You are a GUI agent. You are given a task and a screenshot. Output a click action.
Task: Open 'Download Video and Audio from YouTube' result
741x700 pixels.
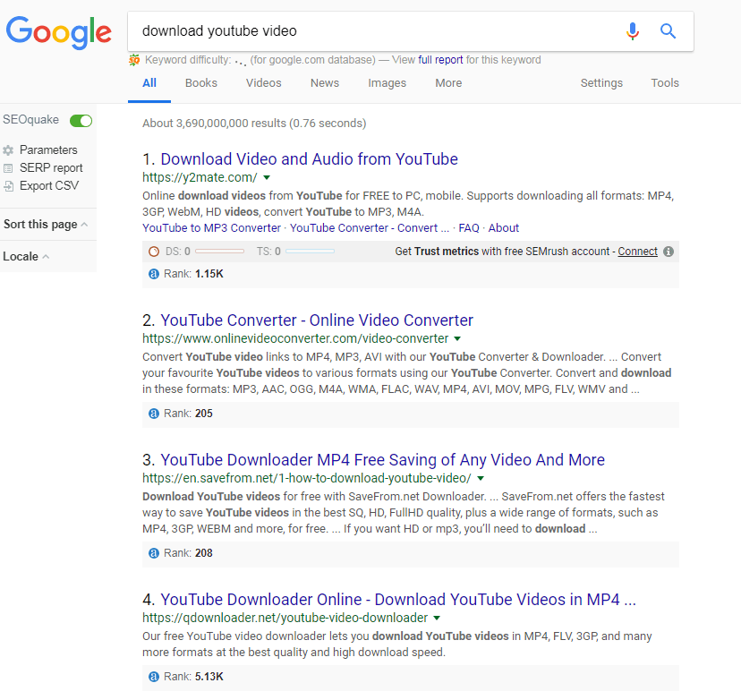(309, 159)
